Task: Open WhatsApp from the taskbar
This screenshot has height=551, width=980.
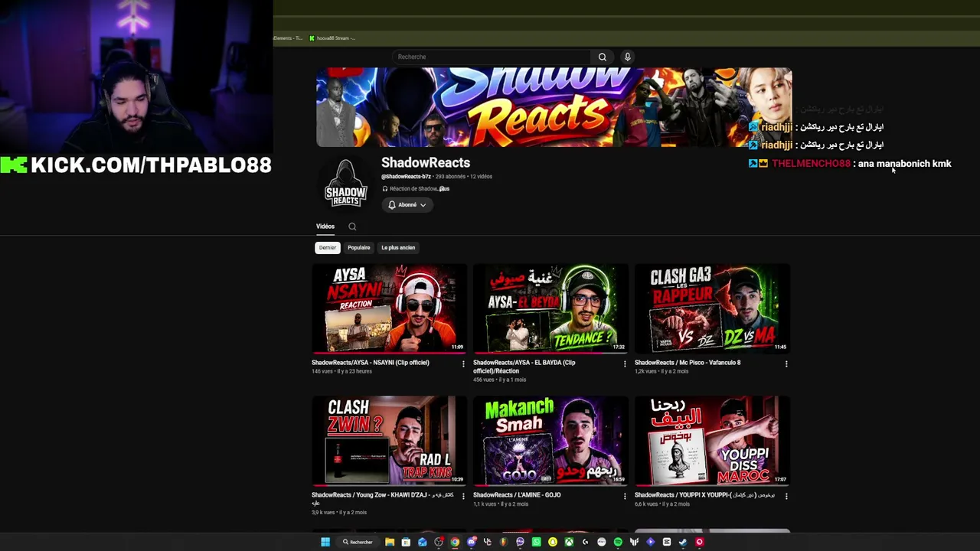Action: click(536, 542)
